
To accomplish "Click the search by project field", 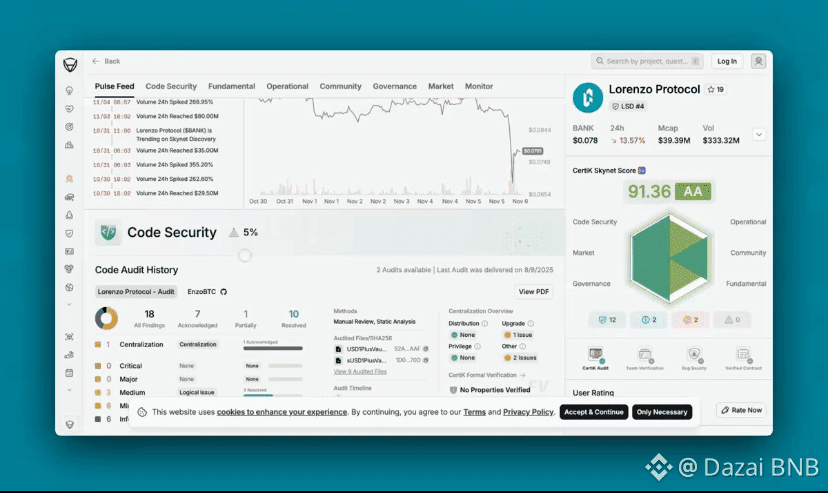I will [x=647, y=61].
